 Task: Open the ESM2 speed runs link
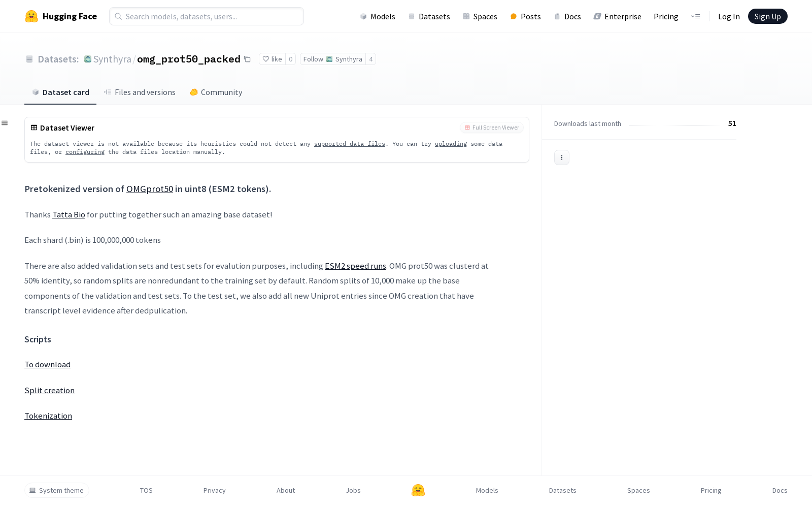click(x=355, y=266)
